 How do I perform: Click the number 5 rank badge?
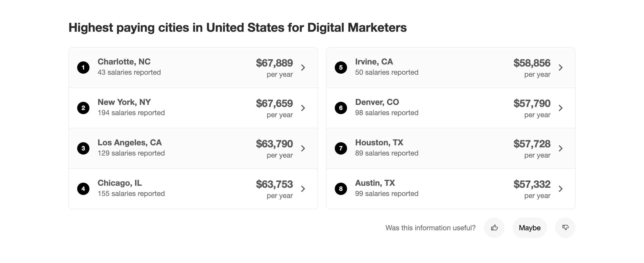[x=341, y=68]
